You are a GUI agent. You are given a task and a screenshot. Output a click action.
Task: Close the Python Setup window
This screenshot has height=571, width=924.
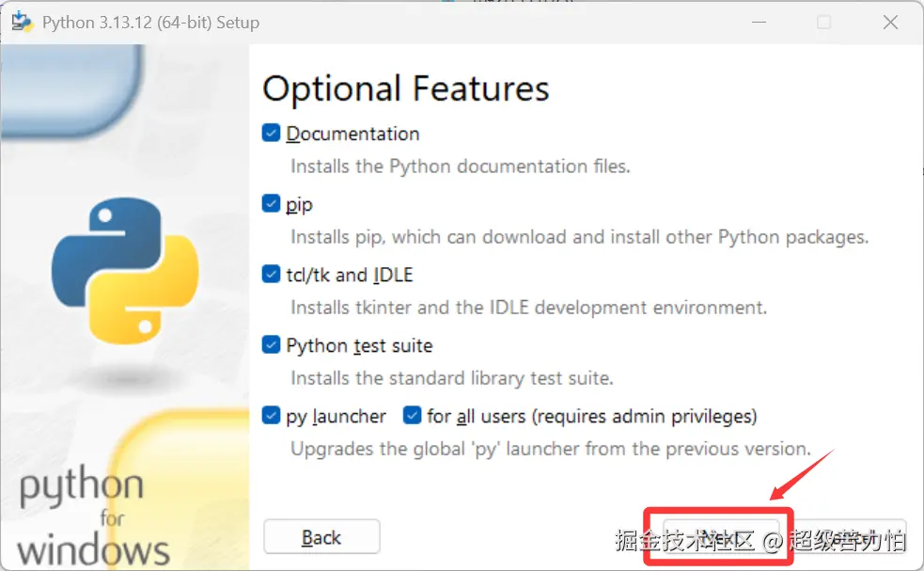click(890, 23)
